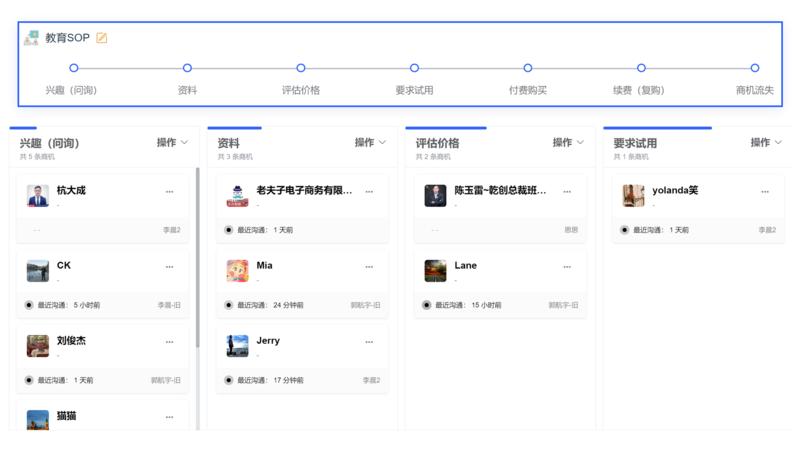Click the contact status dot on yolanda笑 card
Viewport: 800px width, 450px height.
(x=624, y=230)
